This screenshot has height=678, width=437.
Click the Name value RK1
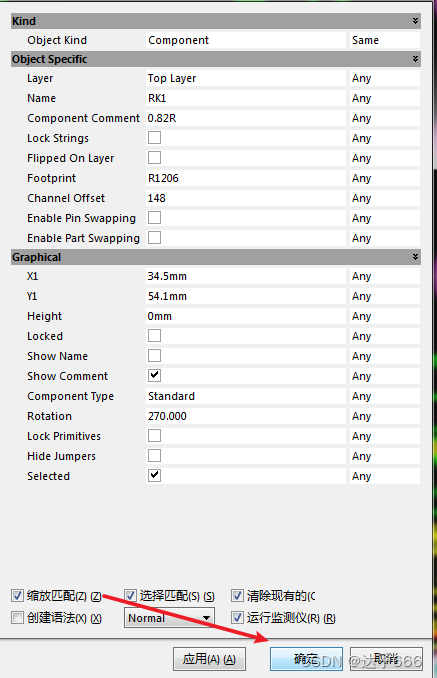coord(246,98)
